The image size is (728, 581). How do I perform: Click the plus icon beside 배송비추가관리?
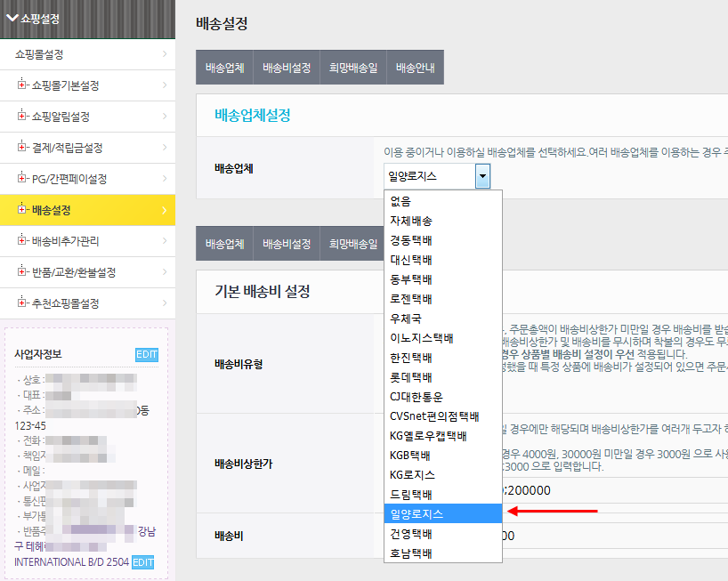[22, 241]
